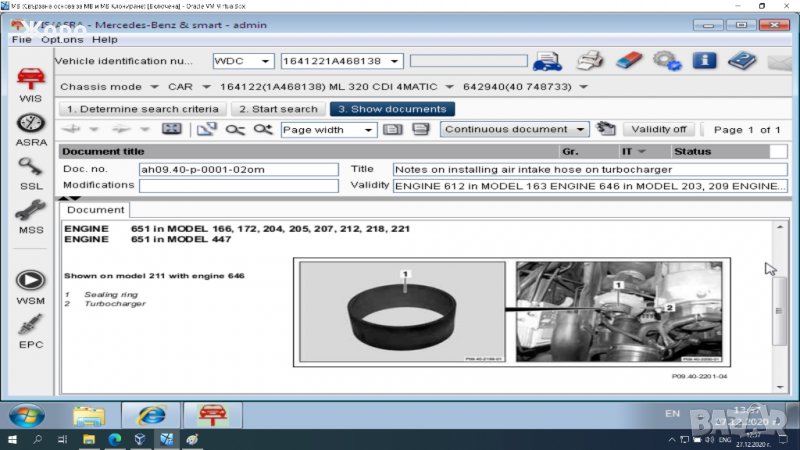
Task: Click the eraser icon in top toolbar
Action: pos(628,61)
